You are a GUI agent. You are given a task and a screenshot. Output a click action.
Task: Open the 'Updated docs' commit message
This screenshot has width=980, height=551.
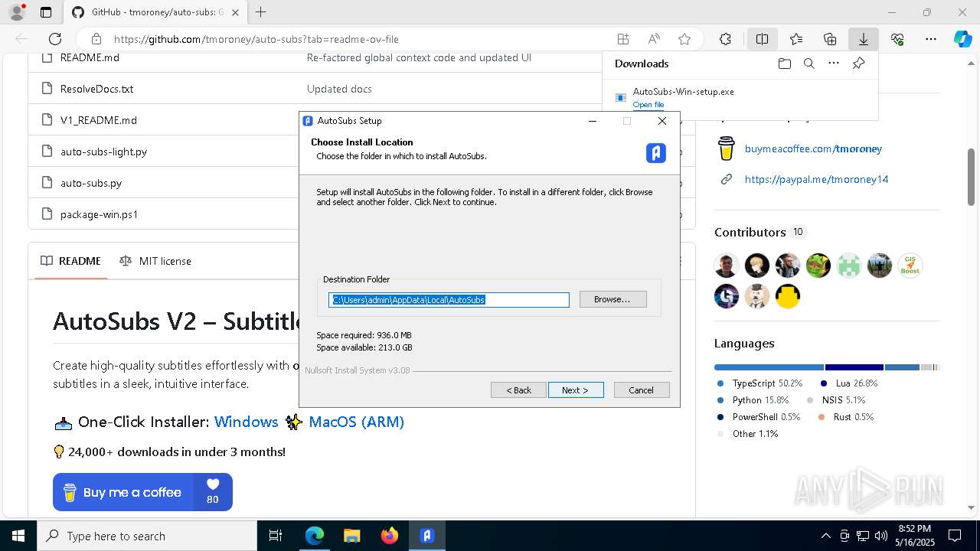coord(339,89)
